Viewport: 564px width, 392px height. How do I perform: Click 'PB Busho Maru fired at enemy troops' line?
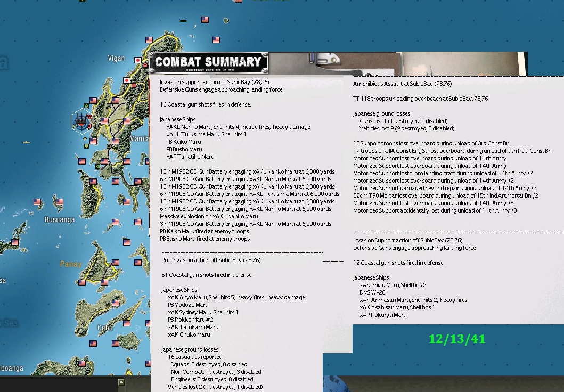[205, 239]
